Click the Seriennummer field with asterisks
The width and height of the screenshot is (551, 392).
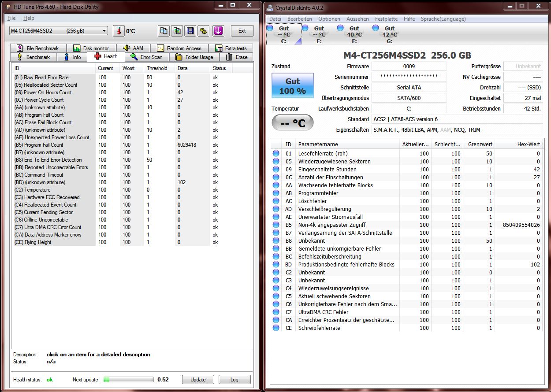(409, 77)
